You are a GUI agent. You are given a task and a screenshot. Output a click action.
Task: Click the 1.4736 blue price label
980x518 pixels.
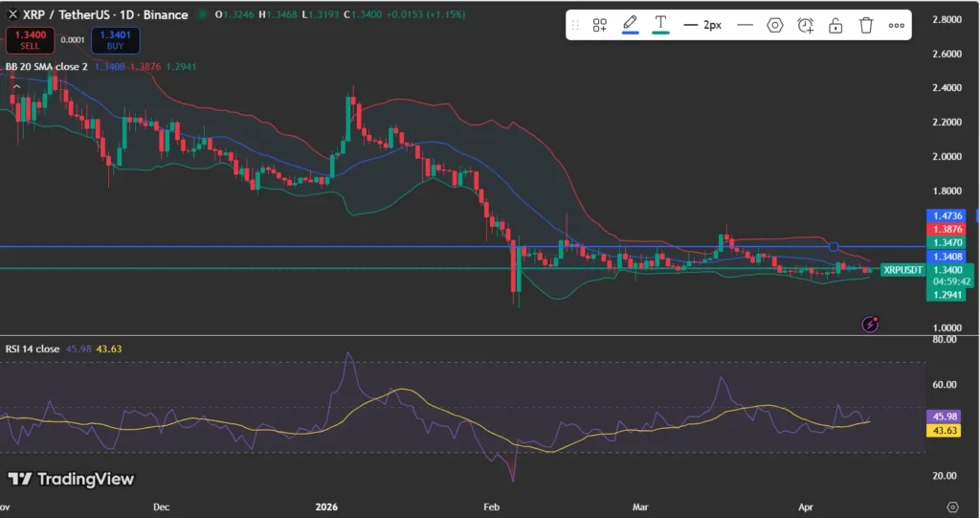(947, 215)
